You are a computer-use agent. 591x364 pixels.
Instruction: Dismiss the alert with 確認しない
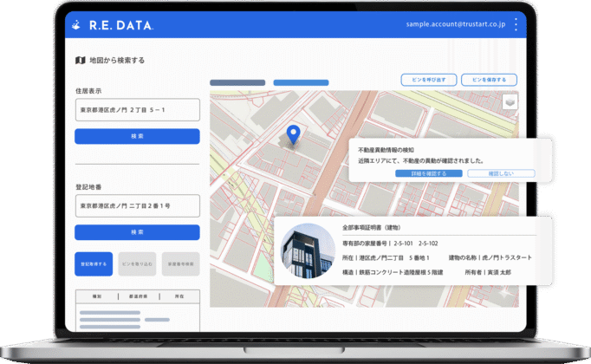tap(500, 173)
